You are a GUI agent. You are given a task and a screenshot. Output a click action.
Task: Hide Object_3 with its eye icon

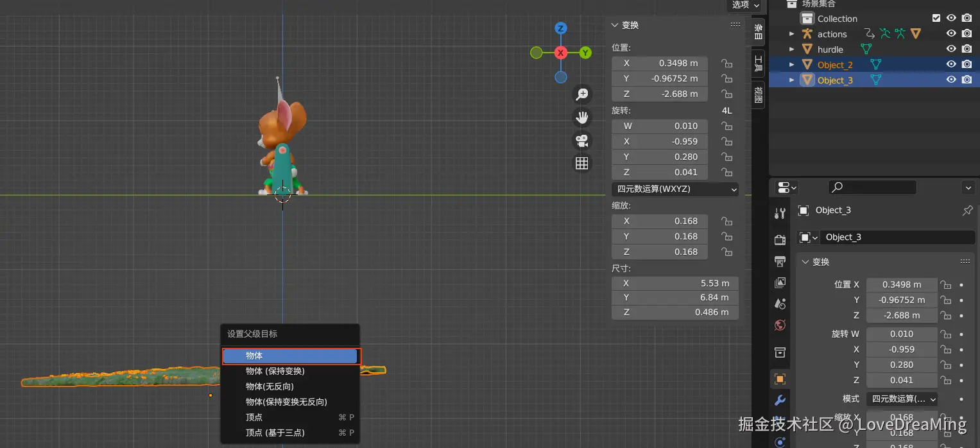pos(951,80)
